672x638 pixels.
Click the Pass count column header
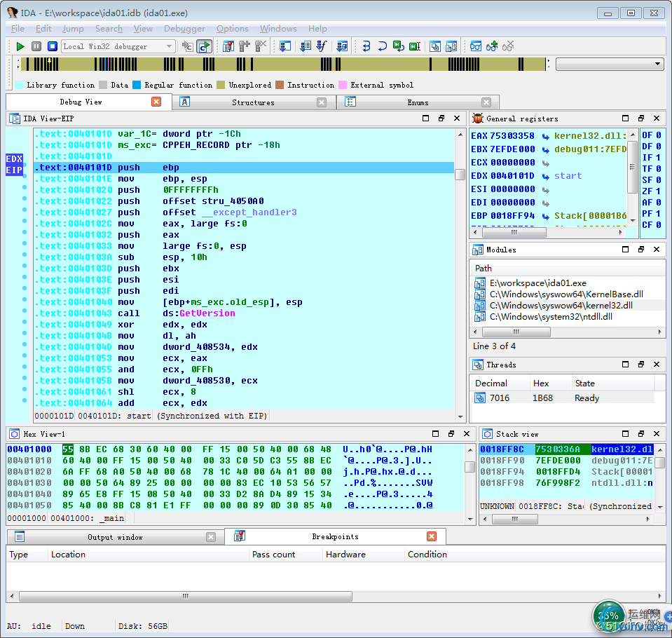click(273, 554)
